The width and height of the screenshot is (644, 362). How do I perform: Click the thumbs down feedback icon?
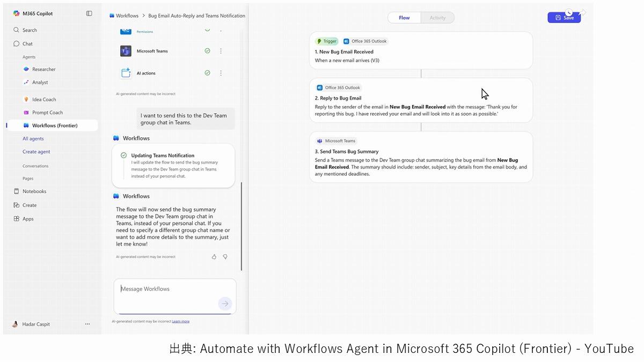(x=225, y=257)
